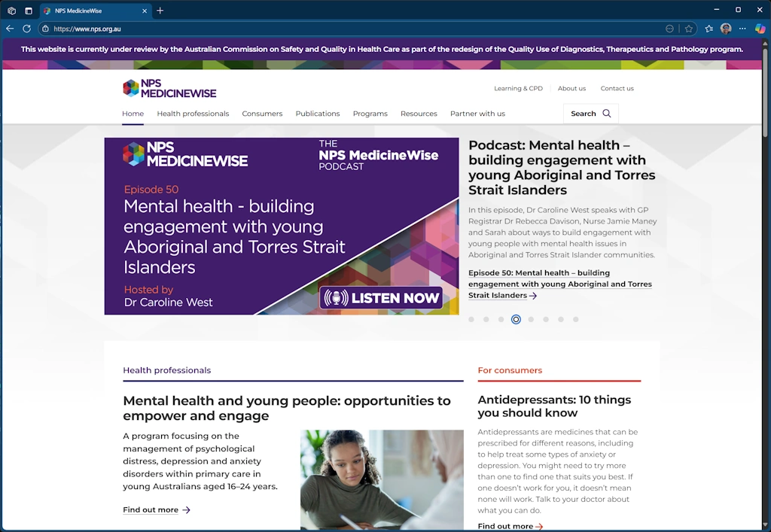Select the active fourth carousel dot
Screen dimensions: 771x532
[x=516, y=319]
